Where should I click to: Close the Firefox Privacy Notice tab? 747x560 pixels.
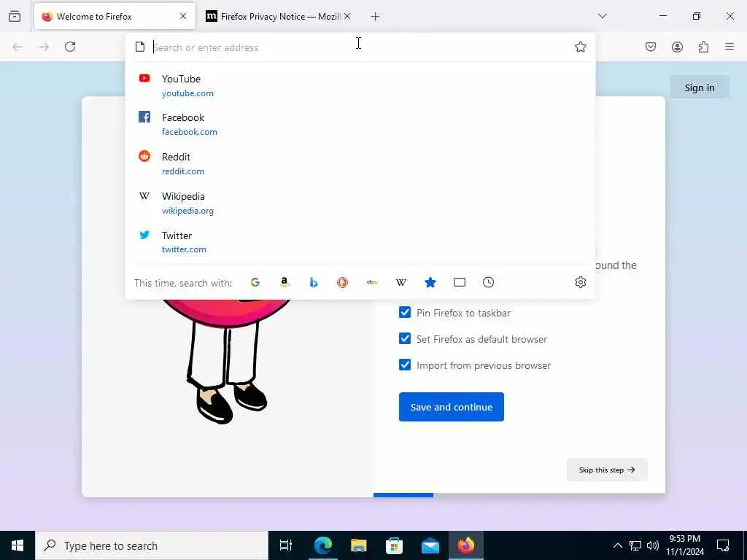pyautogui.click(x=347, y=16)
